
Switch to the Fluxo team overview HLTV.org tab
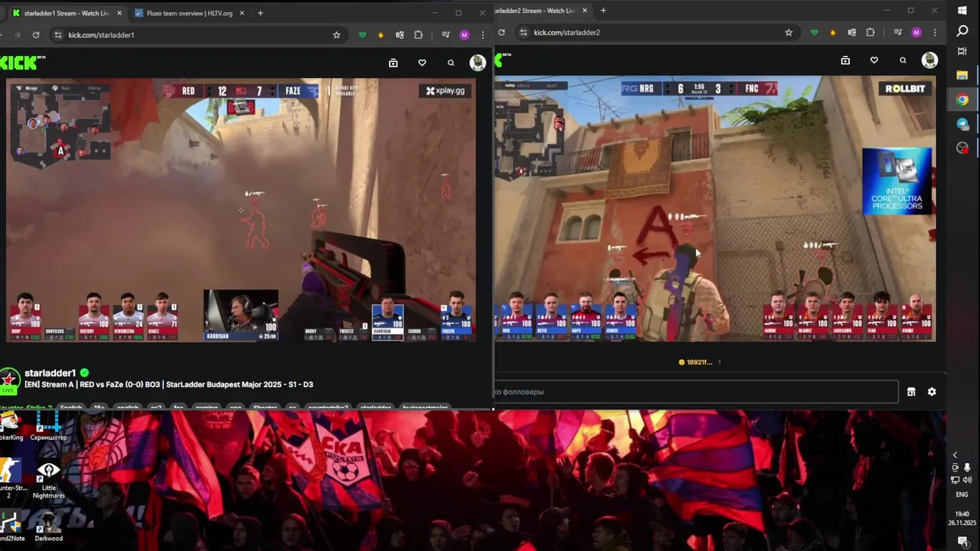[189, 13]
